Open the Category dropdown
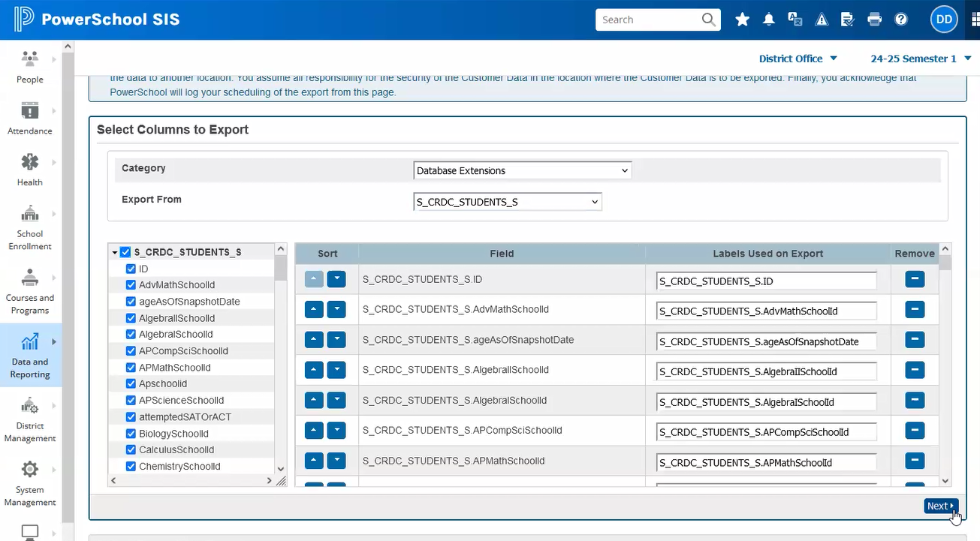 tap(522, 170)
